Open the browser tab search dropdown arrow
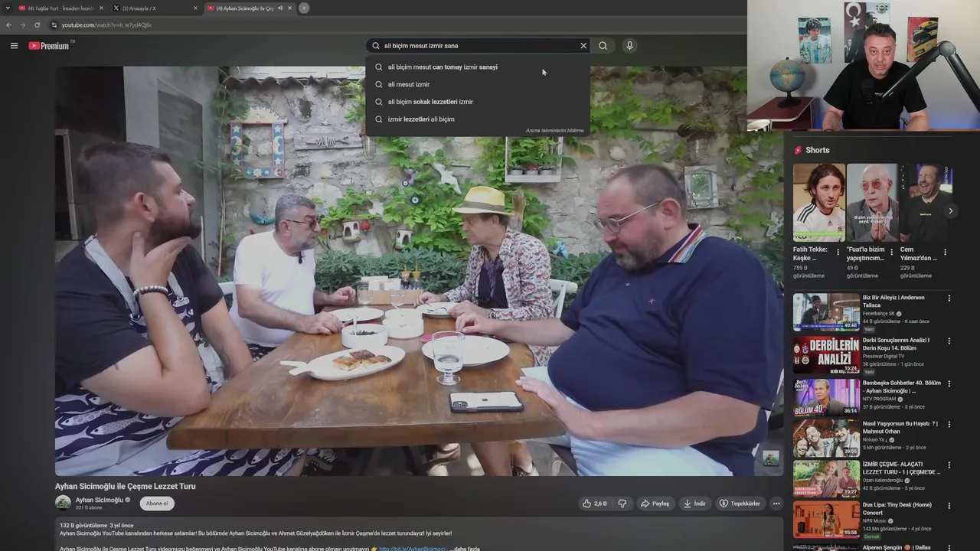980x551 pixels. click(7, 8)
